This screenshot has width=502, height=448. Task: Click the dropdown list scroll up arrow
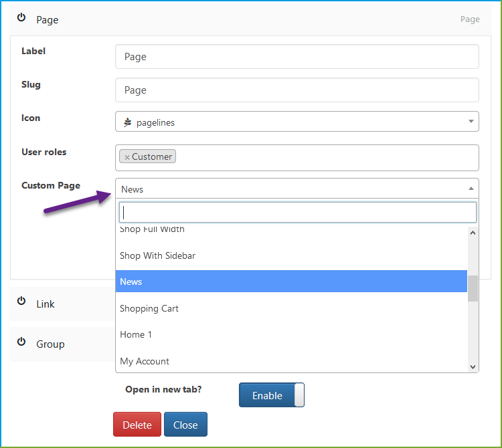point(473,233)
